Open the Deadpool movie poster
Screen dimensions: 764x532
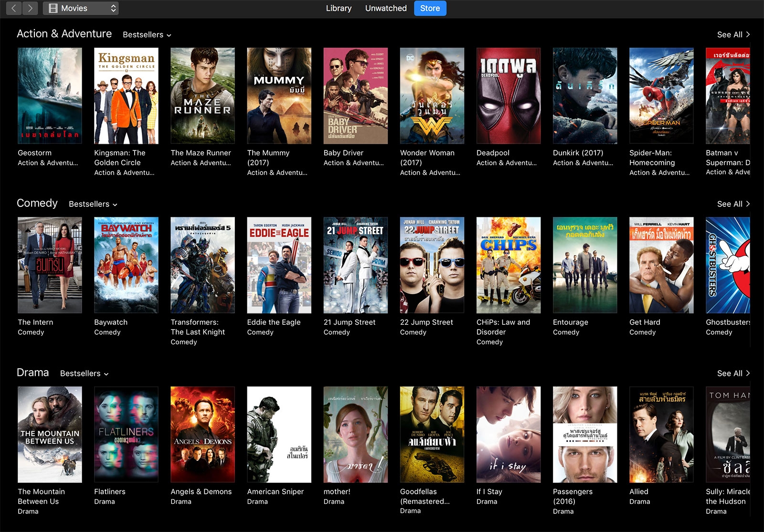(508, 96)
